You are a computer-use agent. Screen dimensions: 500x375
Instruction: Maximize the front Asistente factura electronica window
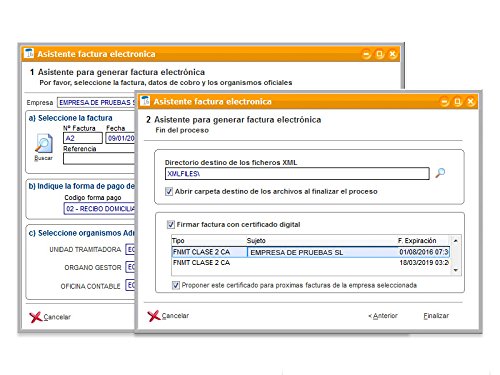458,102
